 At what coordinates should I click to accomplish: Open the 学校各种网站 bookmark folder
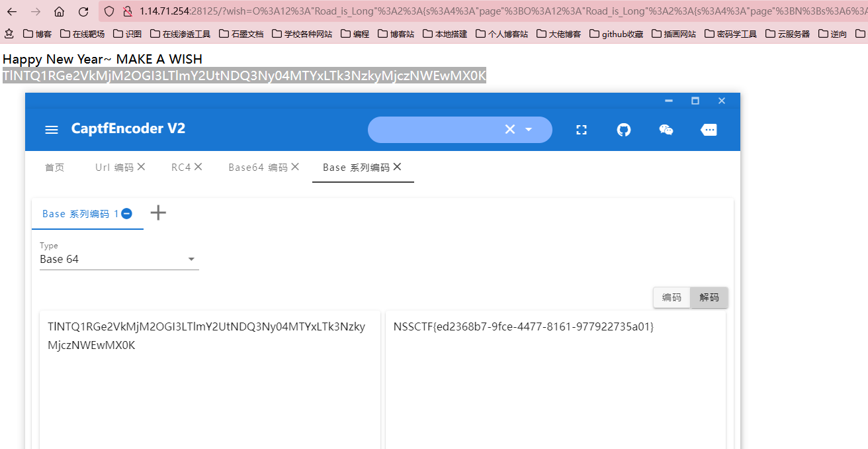(302, 34)
